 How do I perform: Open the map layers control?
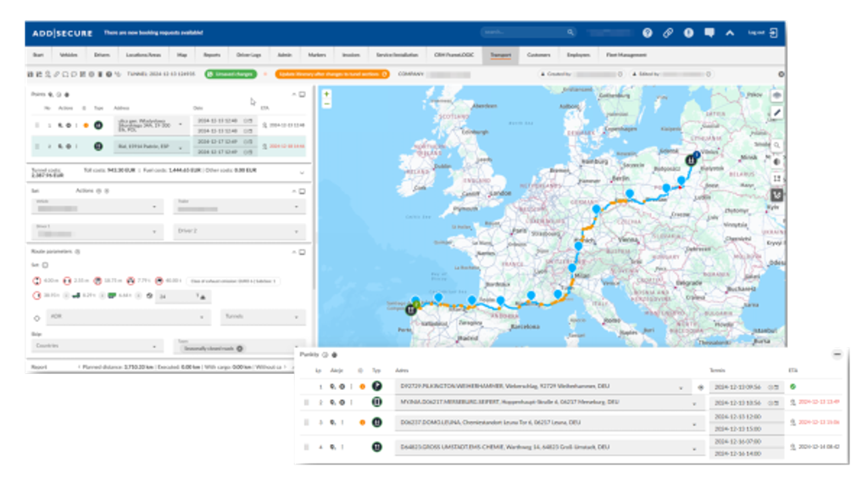pos(777,95)
